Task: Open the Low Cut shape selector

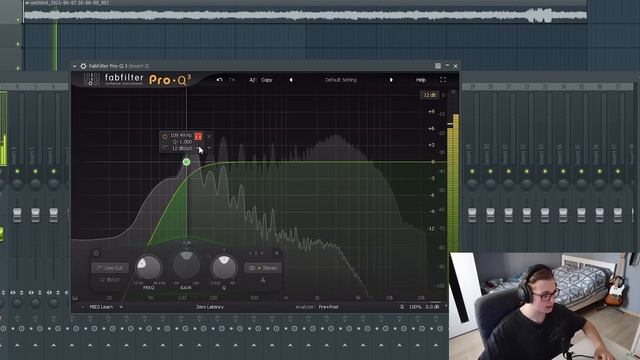Action: (110, 268)
